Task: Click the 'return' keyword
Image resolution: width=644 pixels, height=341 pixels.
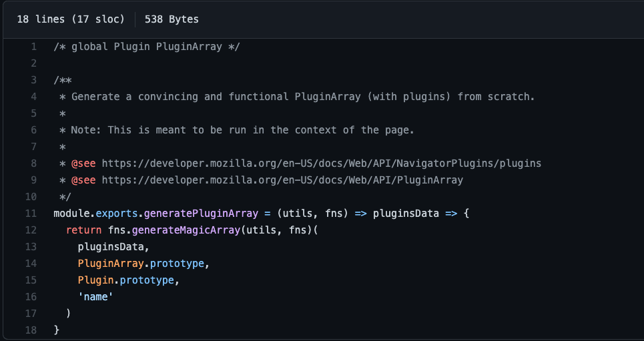Action: point(84,230)
